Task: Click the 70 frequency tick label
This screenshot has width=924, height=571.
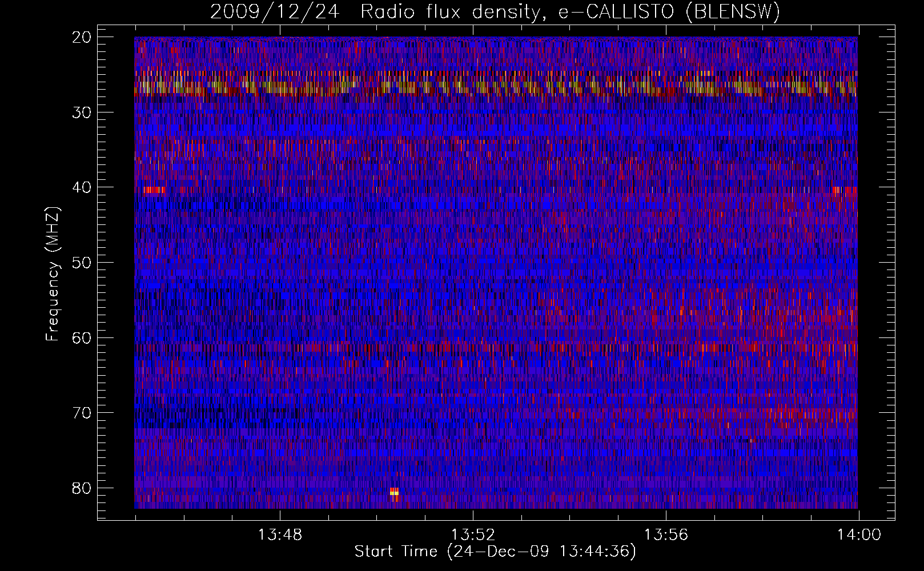Action: pos(82,413)
